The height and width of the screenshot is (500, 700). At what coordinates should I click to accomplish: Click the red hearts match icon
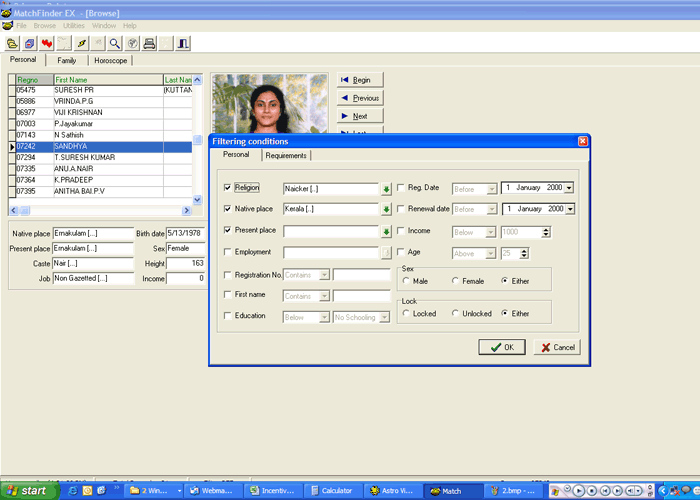click(46, 43)
